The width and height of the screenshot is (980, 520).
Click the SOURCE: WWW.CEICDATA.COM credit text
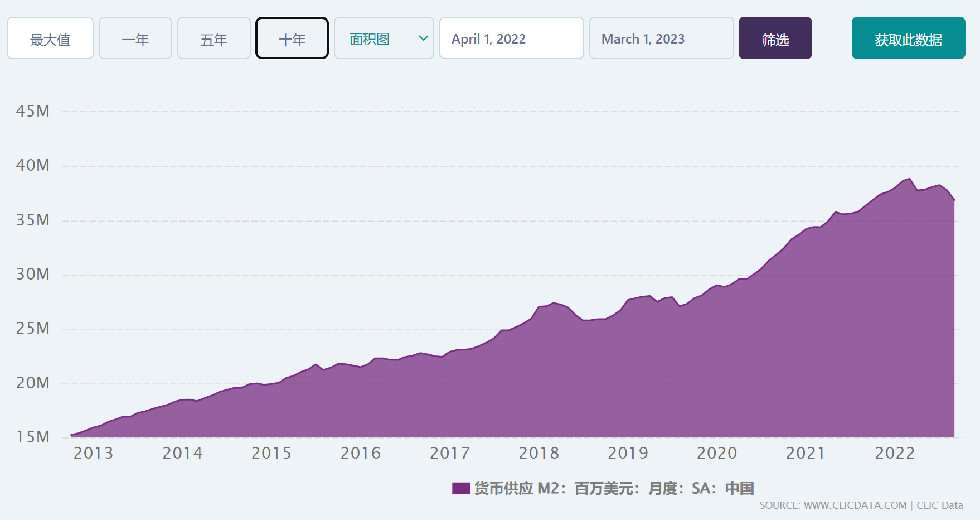(833, 505)
